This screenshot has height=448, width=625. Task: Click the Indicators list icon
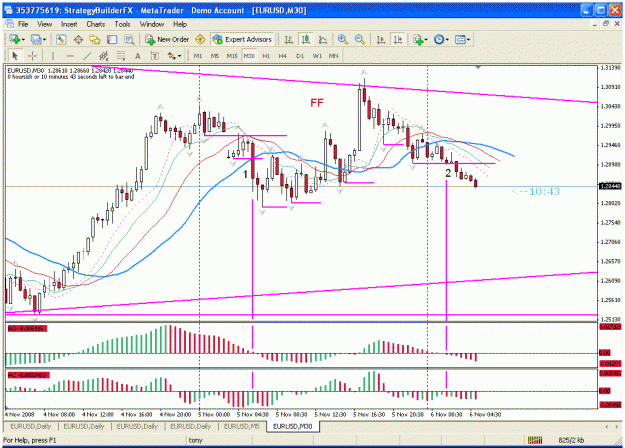click(x=418, y=39)
